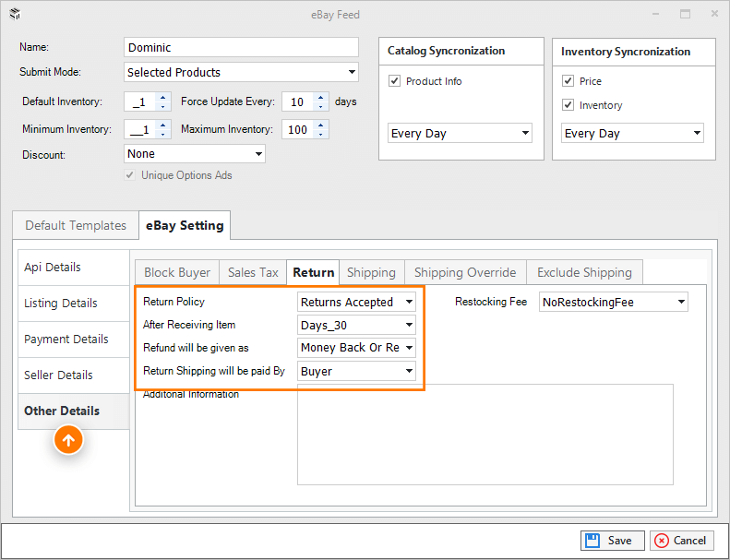The height and width of the screenshot is (560, 730).
Task: Select the eBay Setting tab
Action: 185,225
